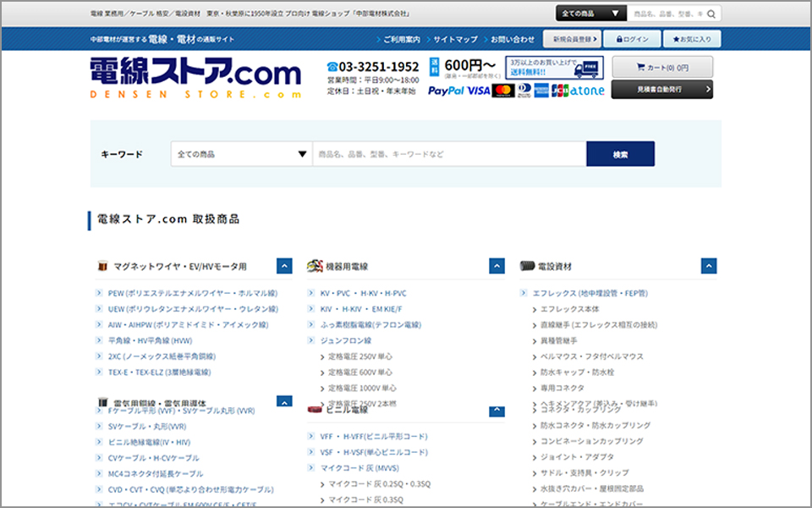Open 直線継手 (エフレックス相互の接続) link

[599, 325]
